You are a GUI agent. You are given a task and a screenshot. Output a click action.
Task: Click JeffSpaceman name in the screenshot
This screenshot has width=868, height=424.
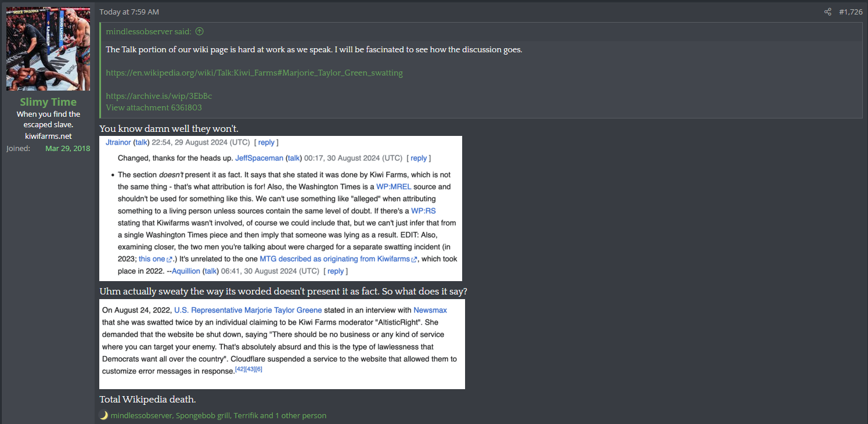(x=259, y=158)
